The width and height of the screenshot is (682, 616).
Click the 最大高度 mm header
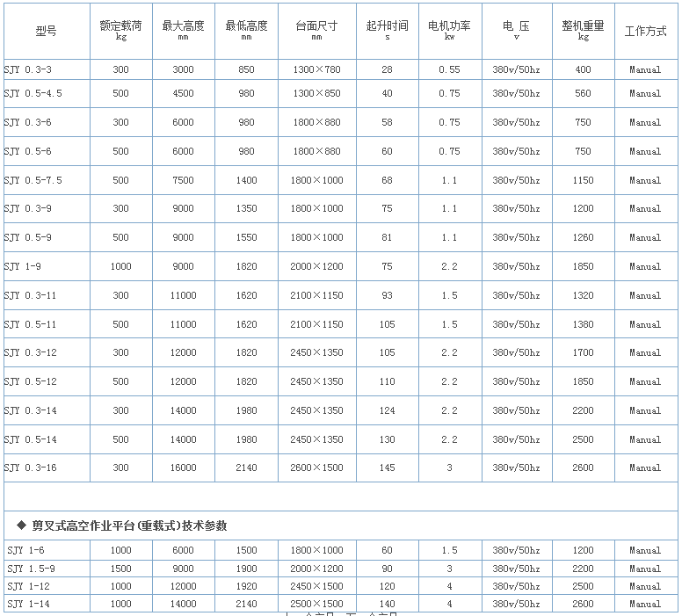[183, 31]
